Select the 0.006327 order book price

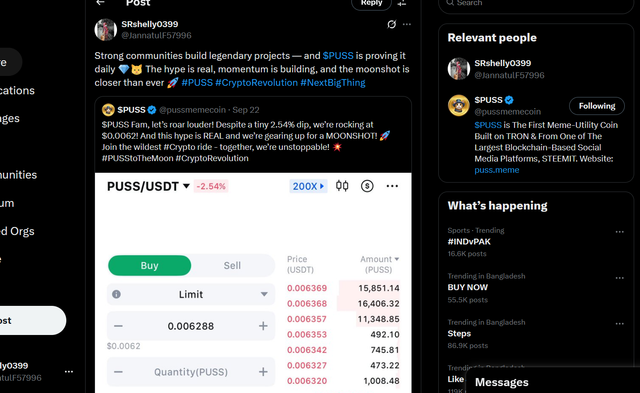307,366
